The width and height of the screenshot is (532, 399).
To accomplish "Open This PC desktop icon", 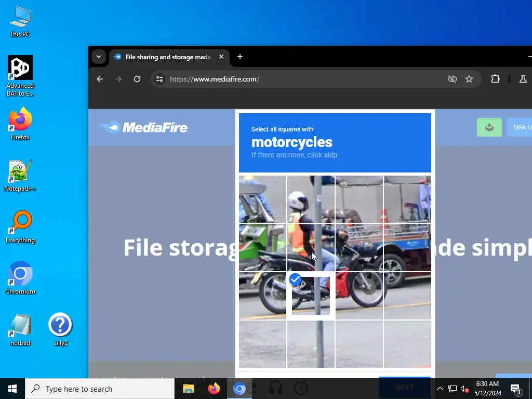I will click(20, 21).
